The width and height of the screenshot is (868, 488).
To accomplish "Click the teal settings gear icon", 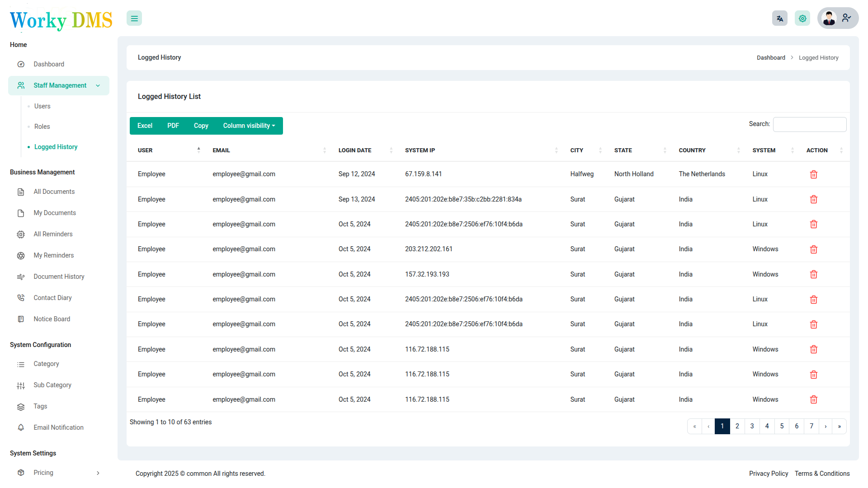I will 802,19.
